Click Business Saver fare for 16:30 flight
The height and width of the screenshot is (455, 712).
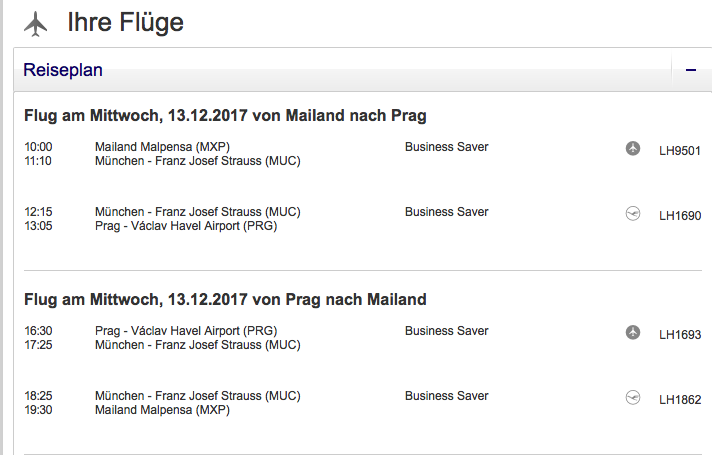coord(446,331)
